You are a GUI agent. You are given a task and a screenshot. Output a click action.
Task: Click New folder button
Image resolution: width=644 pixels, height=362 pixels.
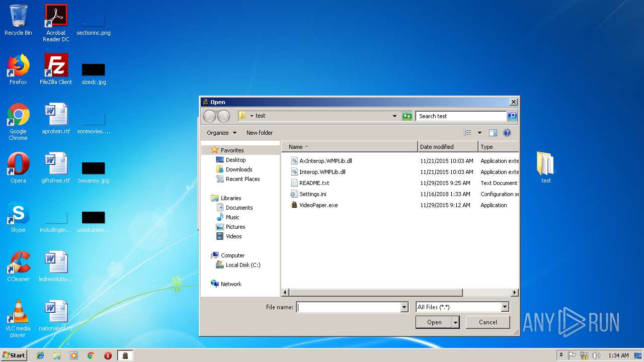pos(260,133)
